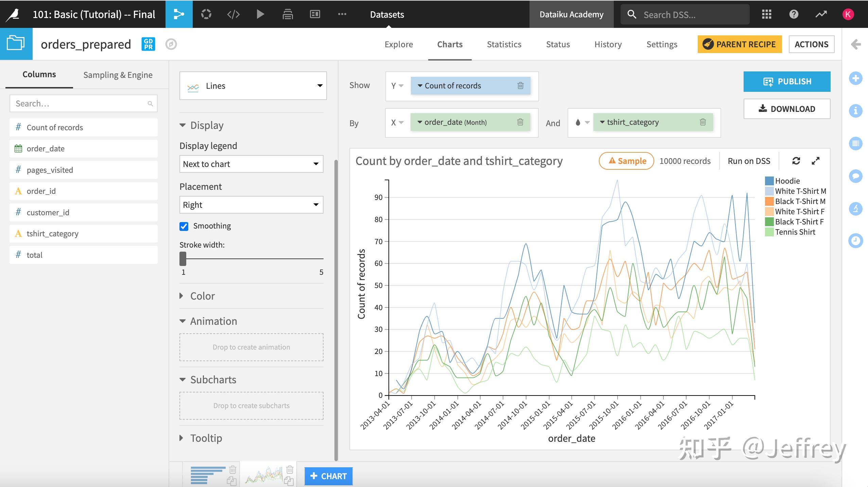Refresh the chart with reload icon
The image size is (868, 487).
(x=796, y=161)
